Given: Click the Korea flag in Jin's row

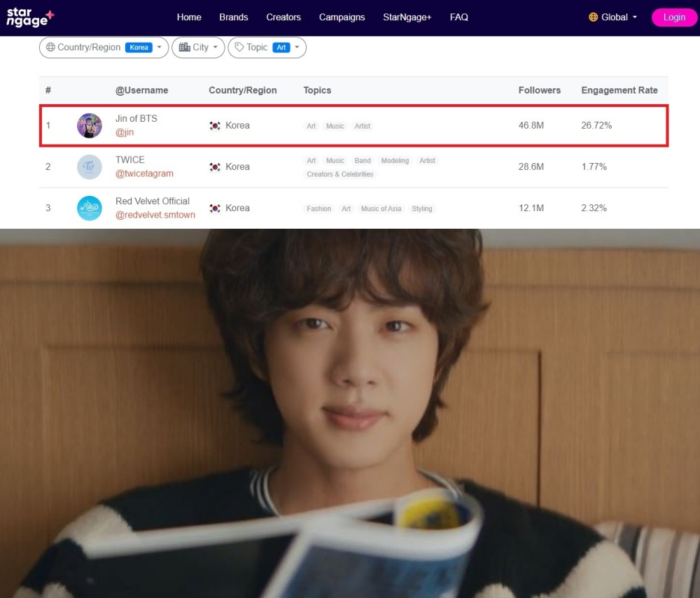Looking at the screenshot, I should [x=215, y=126].
